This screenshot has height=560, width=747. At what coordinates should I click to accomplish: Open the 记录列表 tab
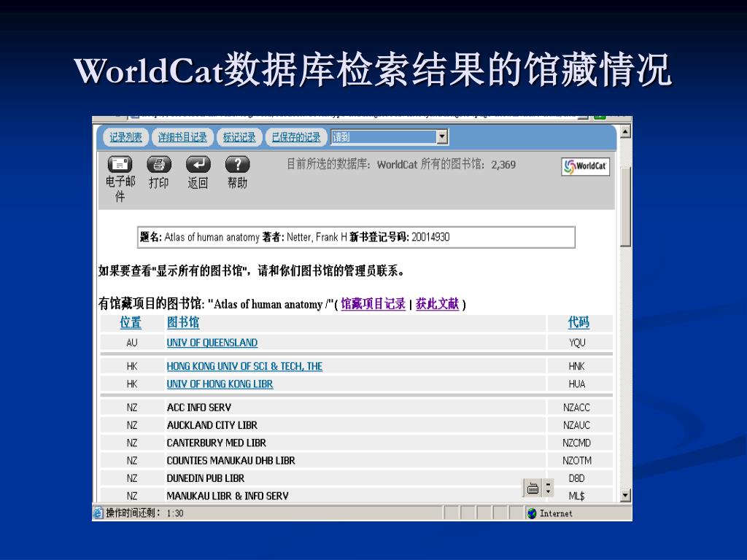tap(125, 137)
